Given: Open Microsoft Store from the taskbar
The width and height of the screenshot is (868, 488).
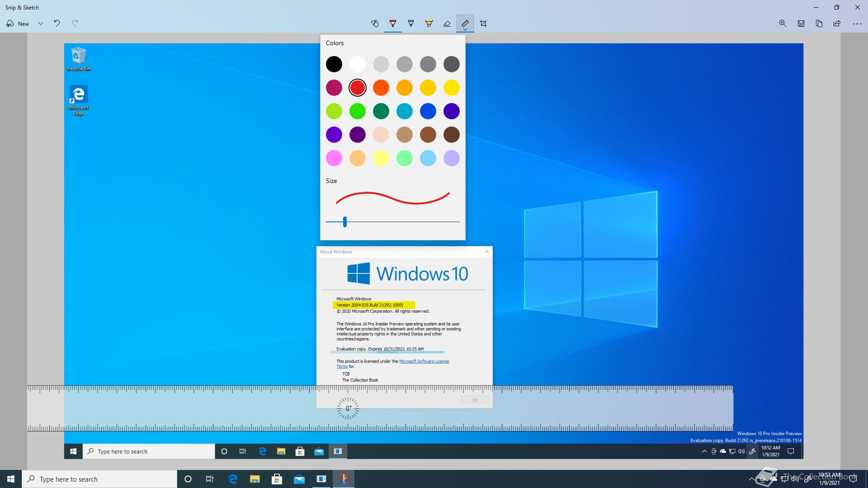Looking at the screenshot, I should pos(277,479).
